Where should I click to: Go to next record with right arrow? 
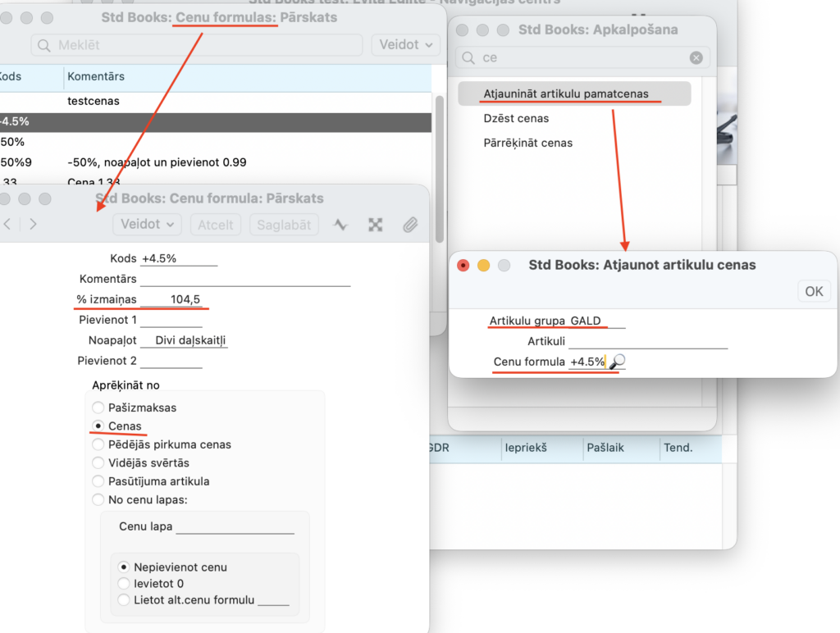pos(33,225)
